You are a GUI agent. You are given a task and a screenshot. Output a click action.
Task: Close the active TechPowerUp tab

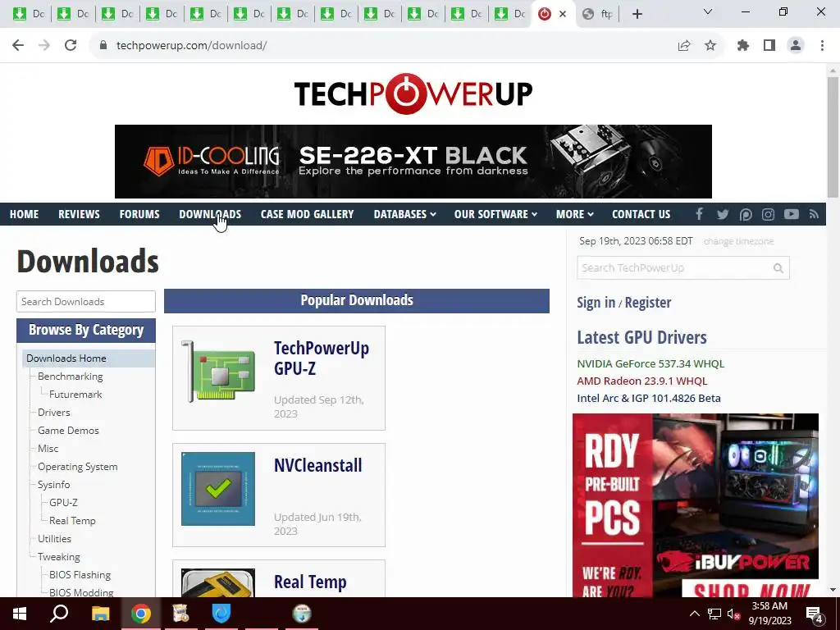pos(563,14)
